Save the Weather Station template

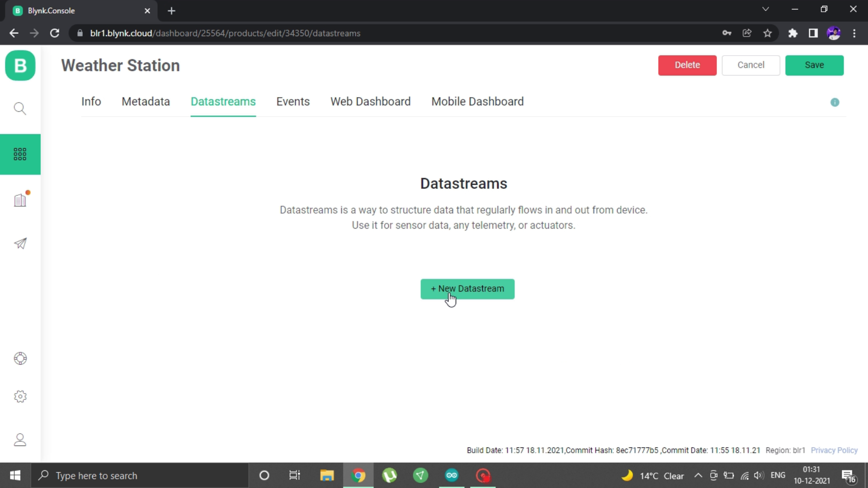(814, 65)
